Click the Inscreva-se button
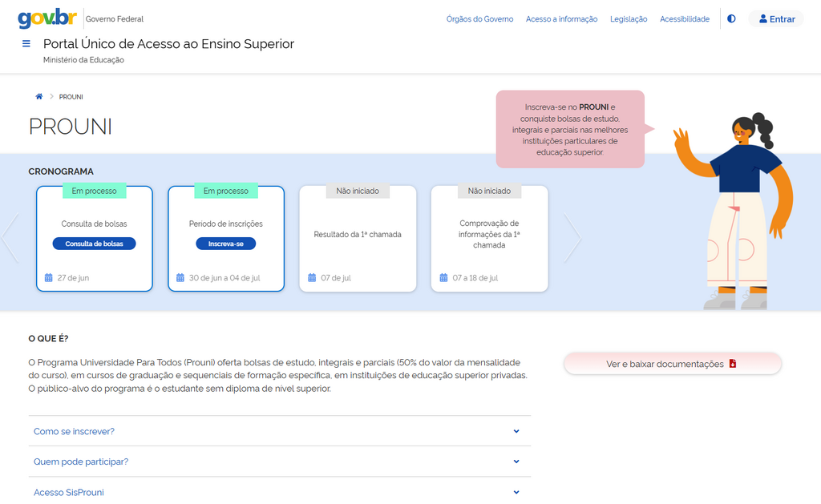821x504 pixels. pos(225,244)
